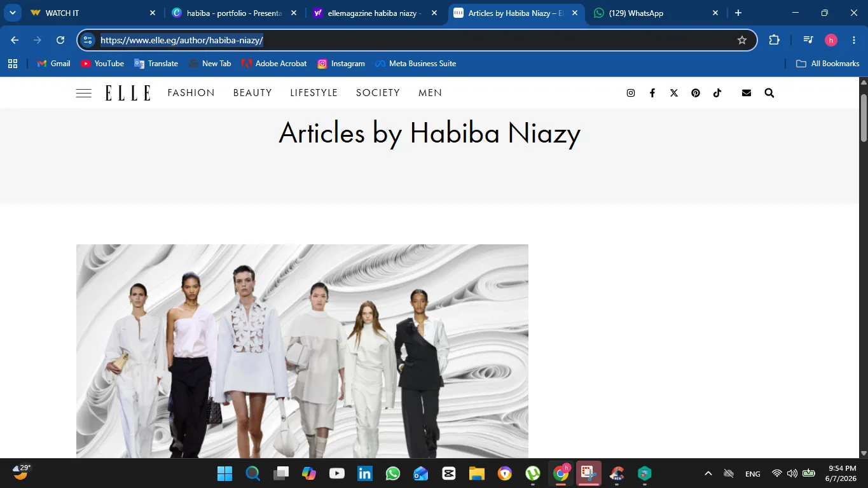Switch to habiba - portfolio tab
The image size is (868, 488).
[x=234, y=13]
